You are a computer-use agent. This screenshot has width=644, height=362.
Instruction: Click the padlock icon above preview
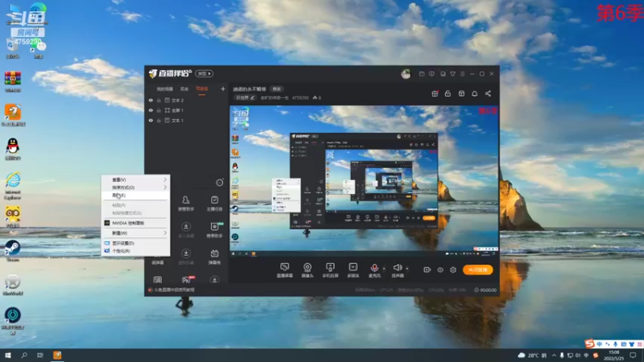448,93
